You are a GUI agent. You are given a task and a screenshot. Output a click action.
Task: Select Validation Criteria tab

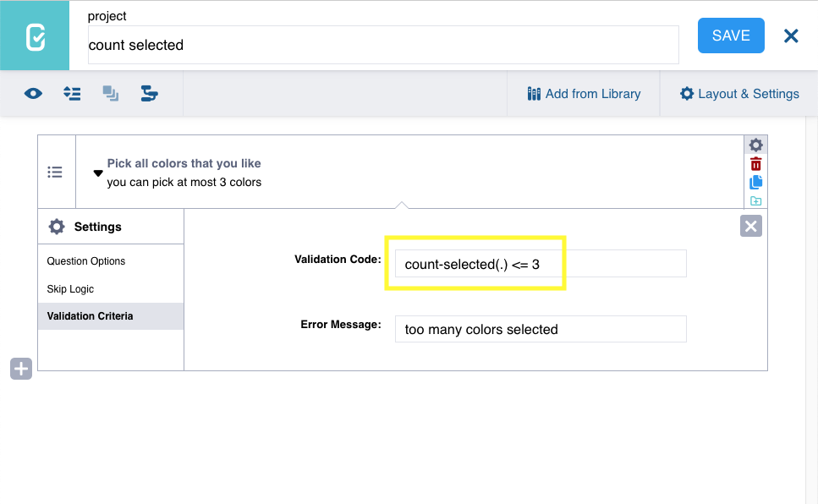(x=90, y=316)
